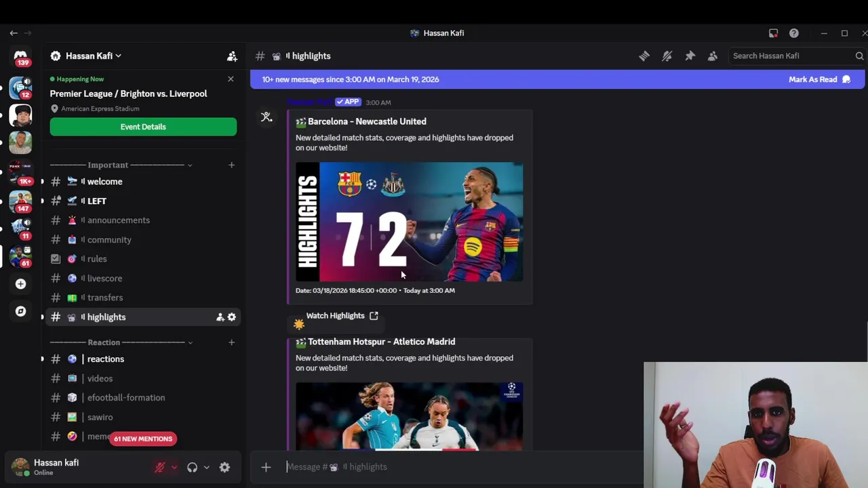Open Hassan Kafi server dropdown menu
Screen dimensions: 868x488
(86, 56)
